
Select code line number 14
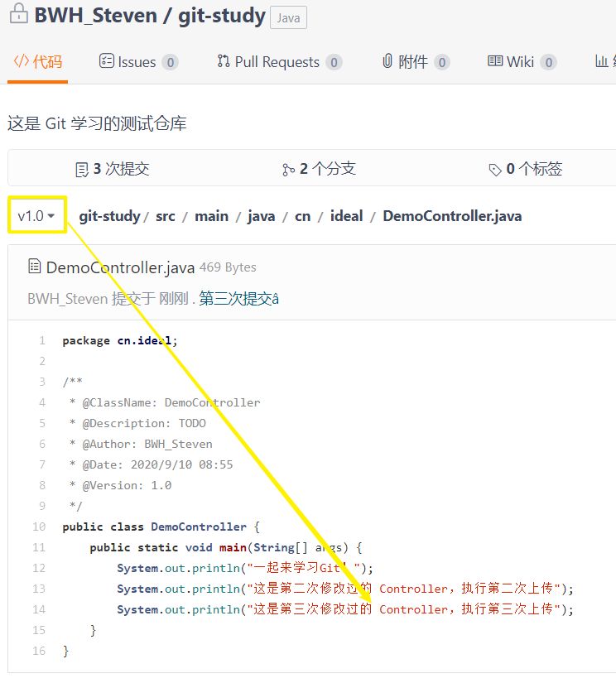click(39, 609)
